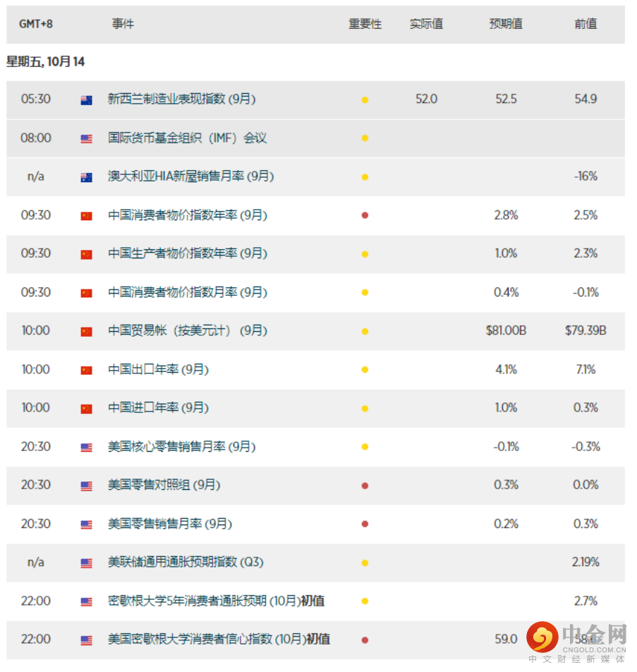Image resolution: width=637 pixels, height=672 pixels.
Task: Click the red importance dot for 美国零售销售月率
Action: pyautogui.click(x=365, y=524)
